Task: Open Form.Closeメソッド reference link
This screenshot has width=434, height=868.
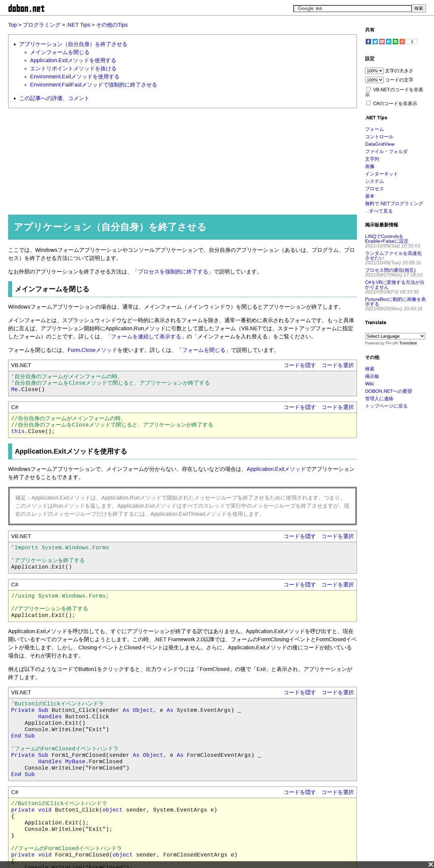Action: [x=92, y=350]
